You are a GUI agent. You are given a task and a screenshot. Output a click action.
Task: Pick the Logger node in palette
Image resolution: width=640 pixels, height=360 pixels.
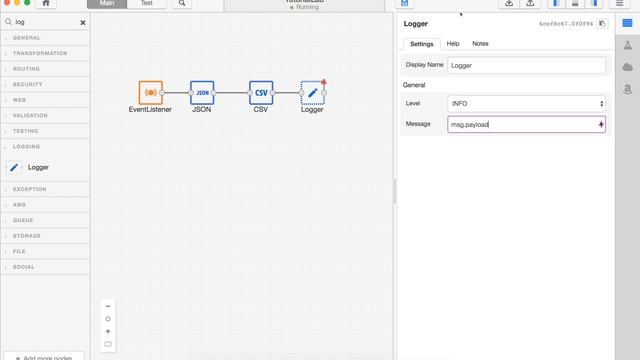[29, 167]
